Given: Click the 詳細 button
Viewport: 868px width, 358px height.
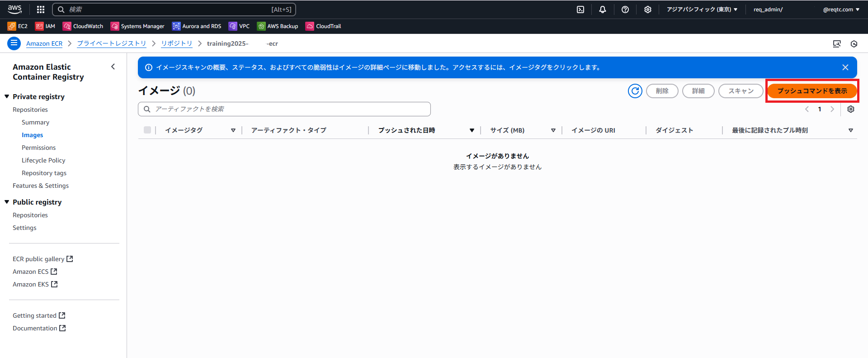Looking at the screenshot, I should pyautogui.click(x=698, y=91).
